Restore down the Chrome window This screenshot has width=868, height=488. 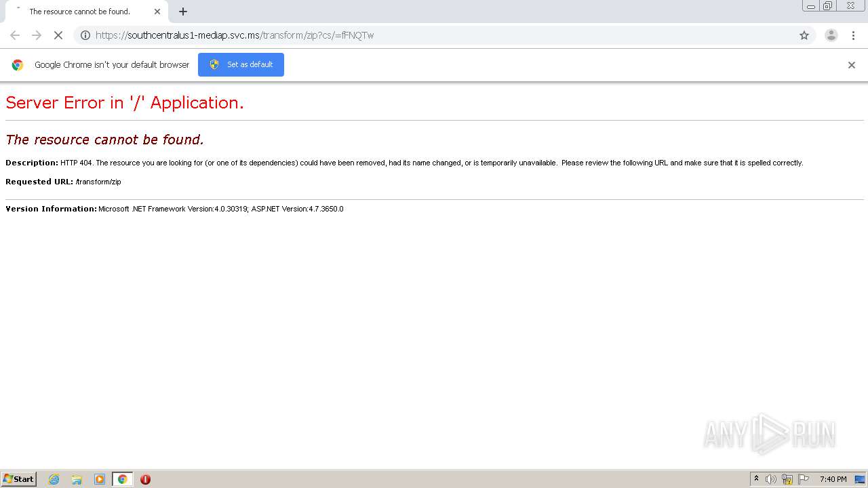pos(828,6)
